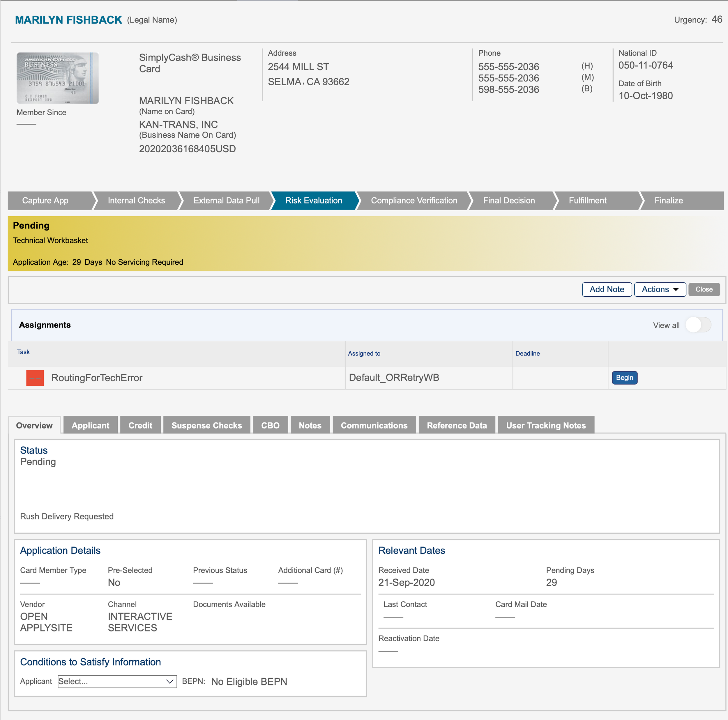Click the Close button
728x720 pixels.
click(x=704, y=289)
